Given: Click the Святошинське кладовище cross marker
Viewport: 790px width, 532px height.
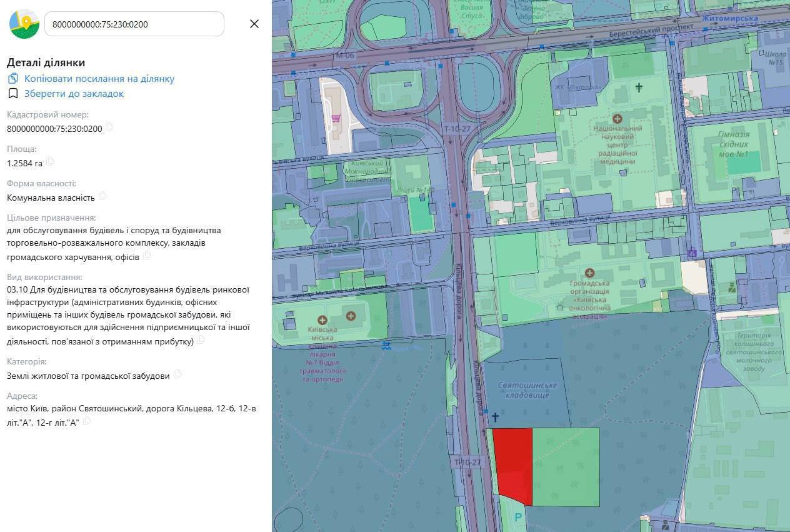Looking at the screenshot, I should pos(495,417).
